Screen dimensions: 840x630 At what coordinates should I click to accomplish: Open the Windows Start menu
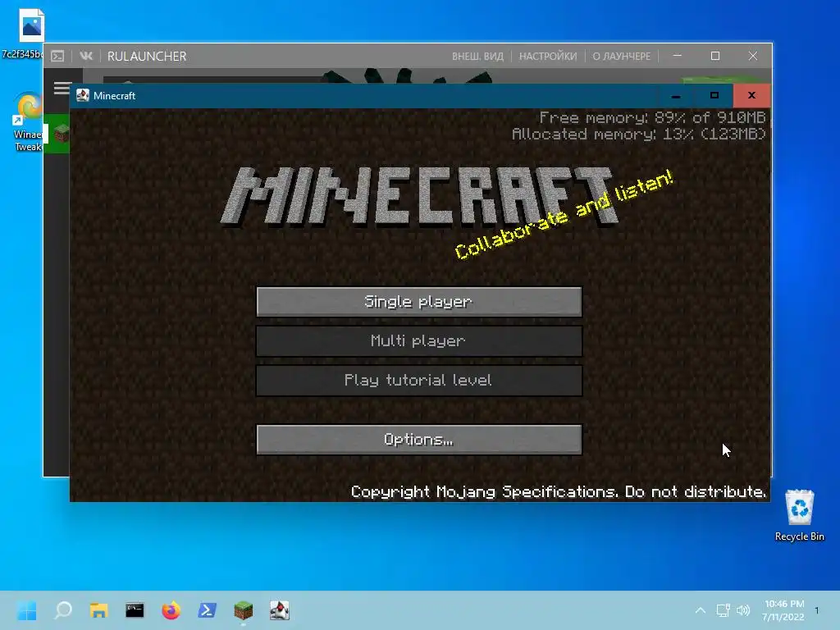tap(27, 610)
